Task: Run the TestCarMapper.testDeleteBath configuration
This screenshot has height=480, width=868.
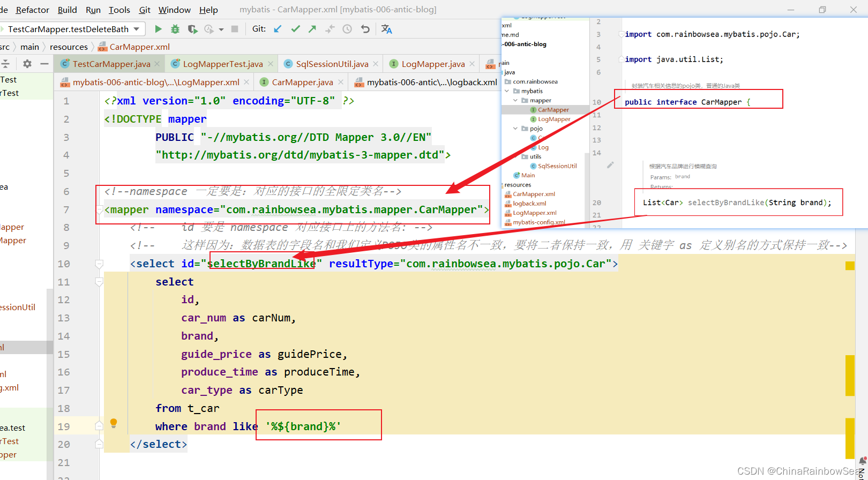Action: (x=158, y=29)
